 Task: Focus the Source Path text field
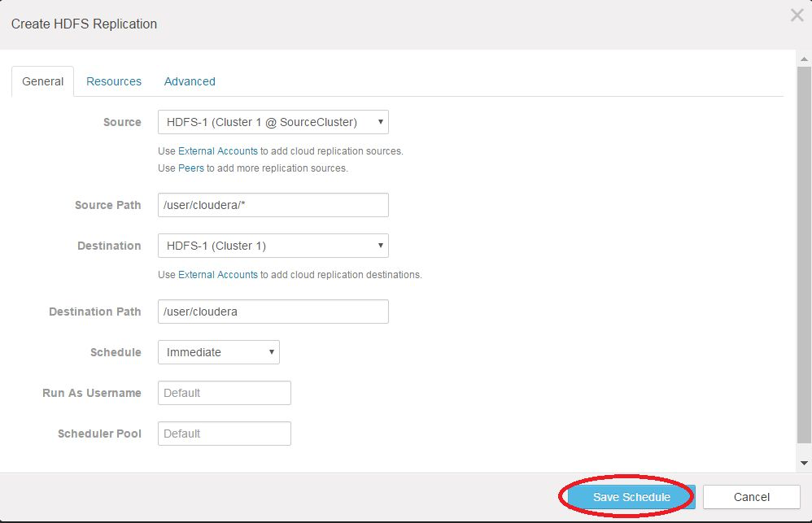[273, 205]
